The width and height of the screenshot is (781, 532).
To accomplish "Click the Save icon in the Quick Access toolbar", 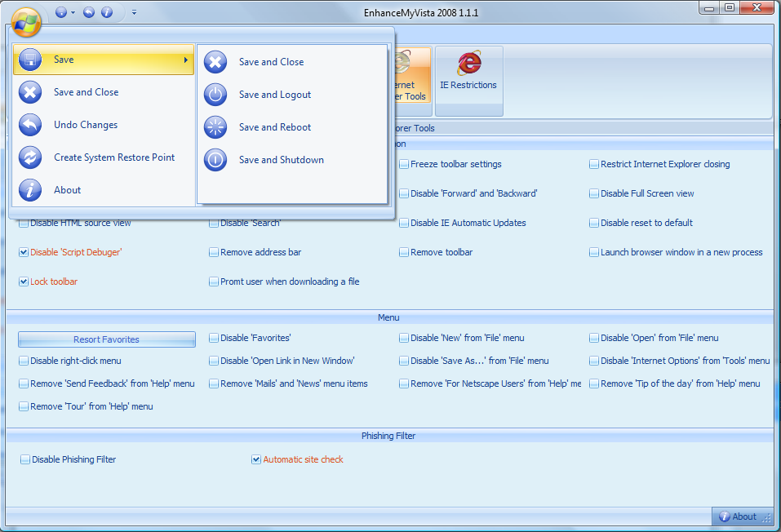I will [x=61, y=12].
